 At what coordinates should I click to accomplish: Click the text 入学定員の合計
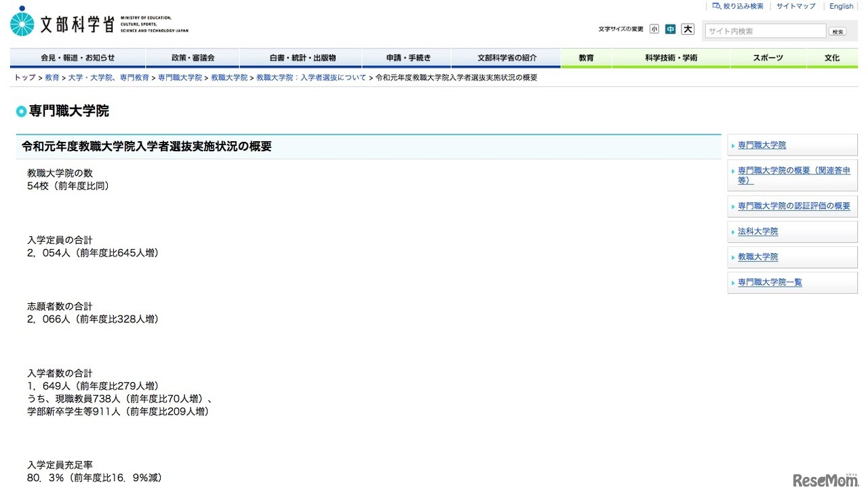click(x=60, y=240)
